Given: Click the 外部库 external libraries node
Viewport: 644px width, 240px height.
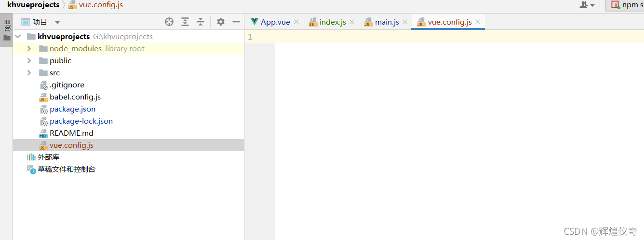Looking at the screenshot, I should [x=48, y=157].
